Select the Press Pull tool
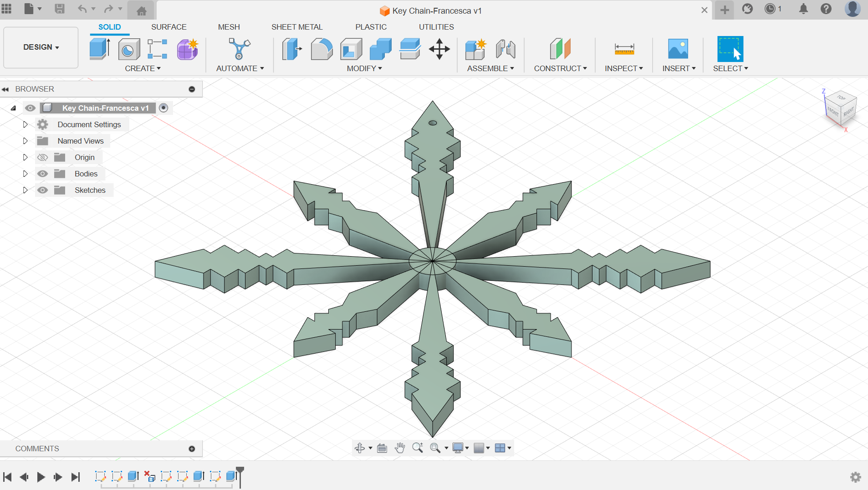The width and height of the screenshot is (868, 490). click(292, 49)
